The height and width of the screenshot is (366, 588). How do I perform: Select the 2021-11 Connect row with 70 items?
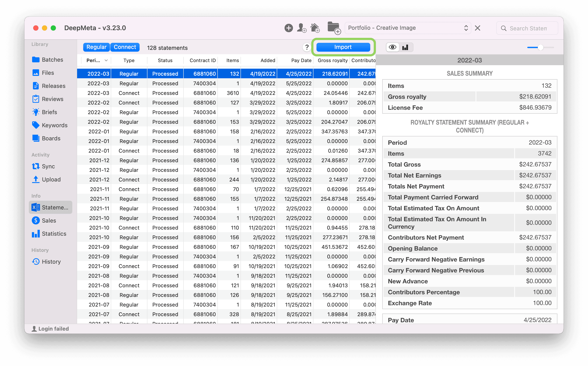click(x=226, y=189)
